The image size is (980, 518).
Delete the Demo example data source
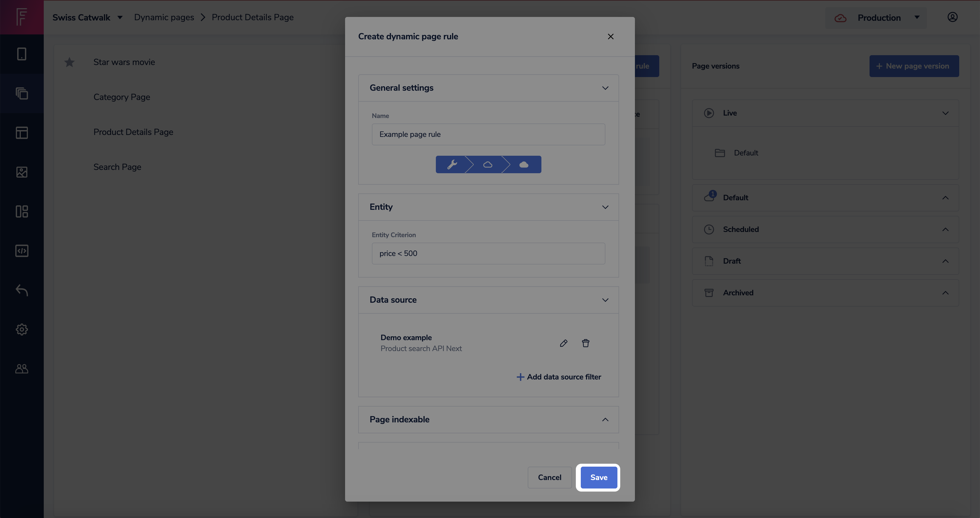coord(585,343)
